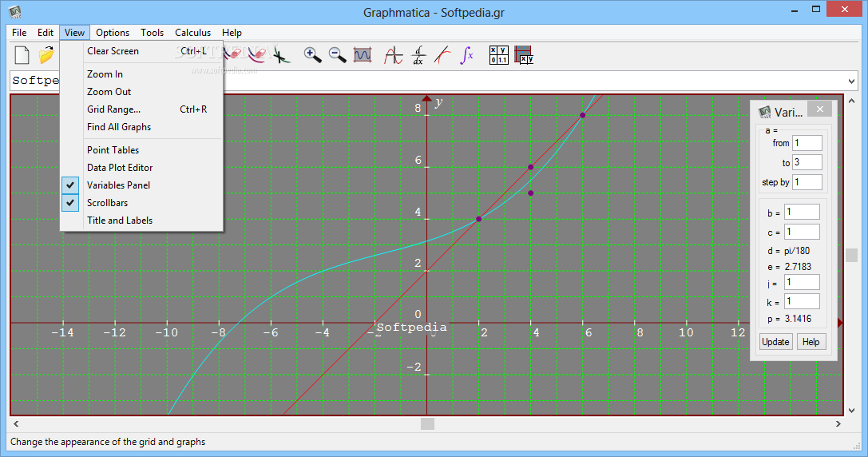Open the equation combo box dropdown arrow
868x457 pixels.
click(851, 81)
